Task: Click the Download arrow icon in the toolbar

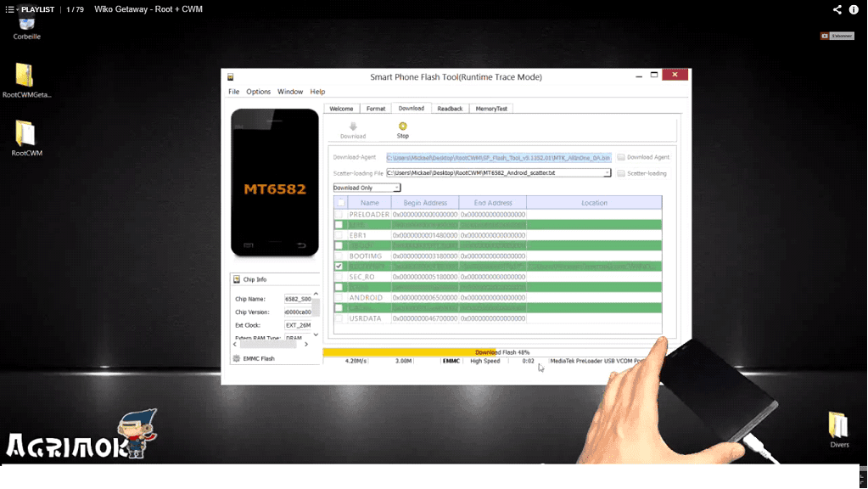Action: coord(353,126)
